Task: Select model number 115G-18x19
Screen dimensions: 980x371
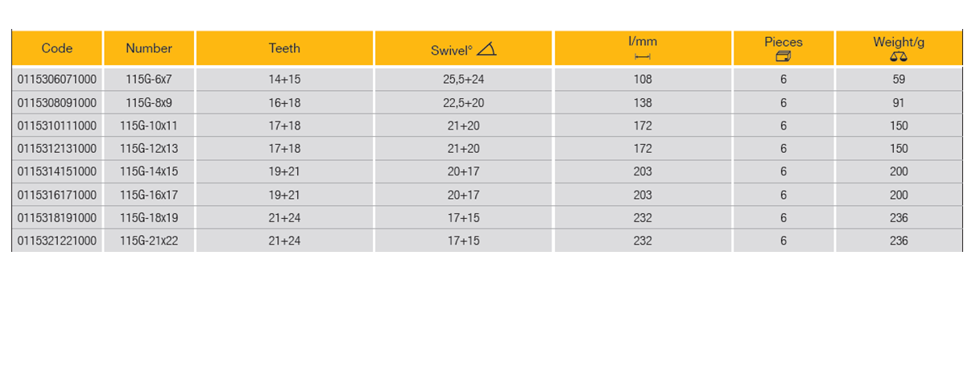Action: (x=149, y=218)
